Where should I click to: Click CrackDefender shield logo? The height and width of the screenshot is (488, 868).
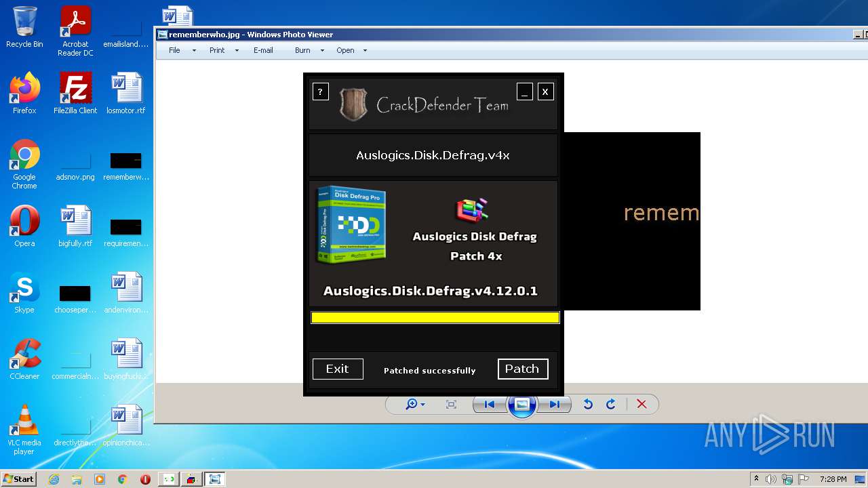click(x=353, y=104)
